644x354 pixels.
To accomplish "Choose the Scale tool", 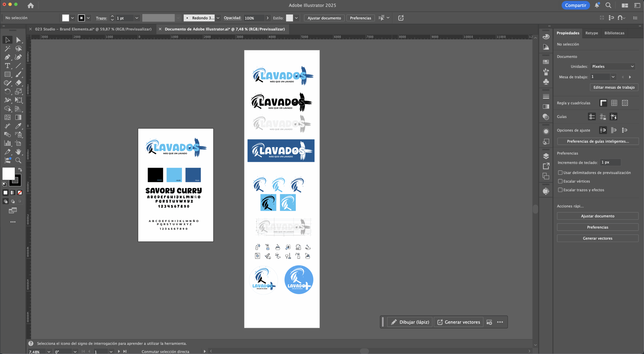I will coord(18,92).
